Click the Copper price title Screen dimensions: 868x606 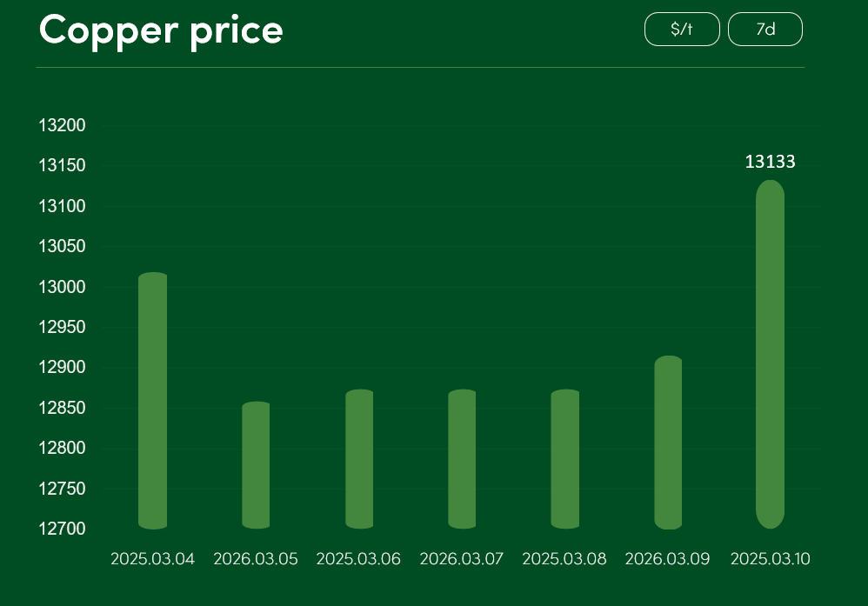pyautogui.click(x=162, y=30)
